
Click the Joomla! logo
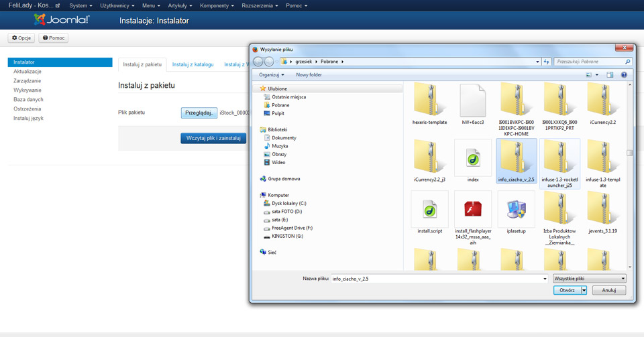point(62,19)
